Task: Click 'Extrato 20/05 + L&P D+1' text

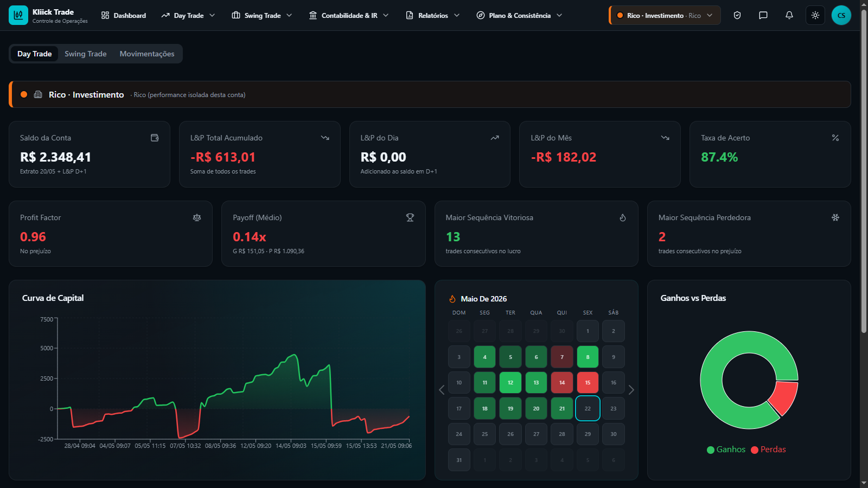Action: (x=53, y=171)
